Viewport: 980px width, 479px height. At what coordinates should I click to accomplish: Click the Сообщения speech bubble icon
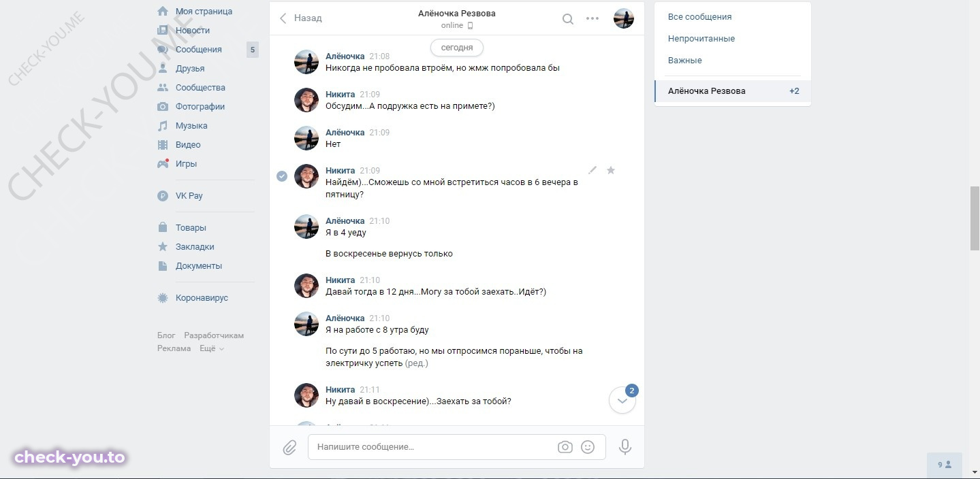click(163, 49)
